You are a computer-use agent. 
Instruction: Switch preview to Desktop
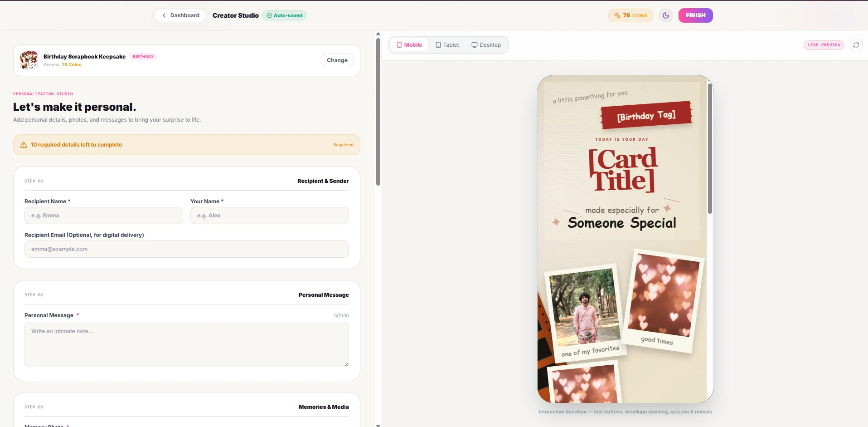tap(486, 45)
